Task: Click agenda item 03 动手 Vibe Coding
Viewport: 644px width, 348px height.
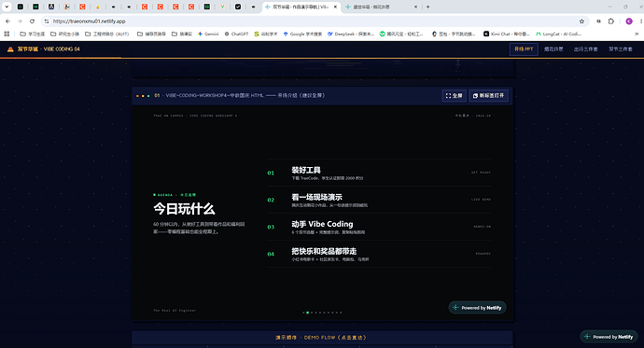Action: (x=379, y=227)
